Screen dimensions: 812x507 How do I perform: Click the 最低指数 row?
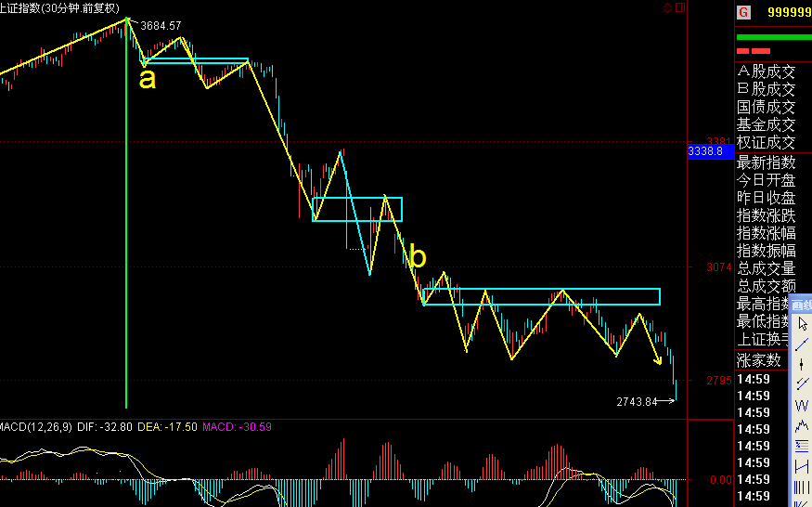(764, 321)
